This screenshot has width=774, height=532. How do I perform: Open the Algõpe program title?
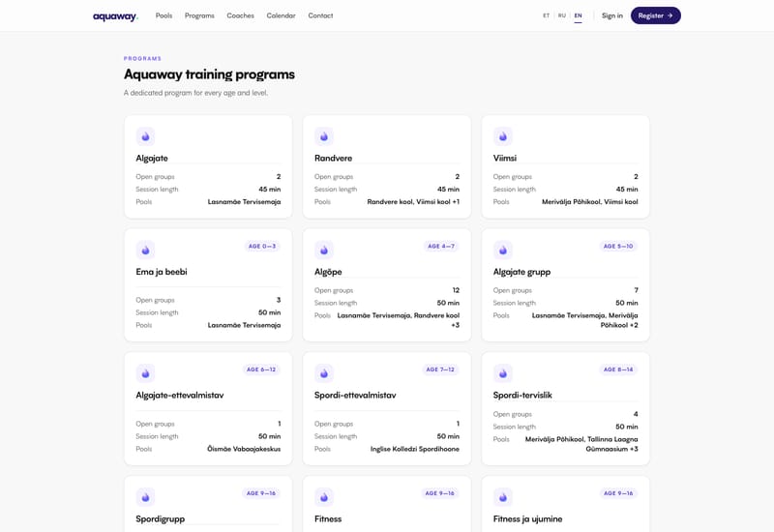(x=328, y=272)
